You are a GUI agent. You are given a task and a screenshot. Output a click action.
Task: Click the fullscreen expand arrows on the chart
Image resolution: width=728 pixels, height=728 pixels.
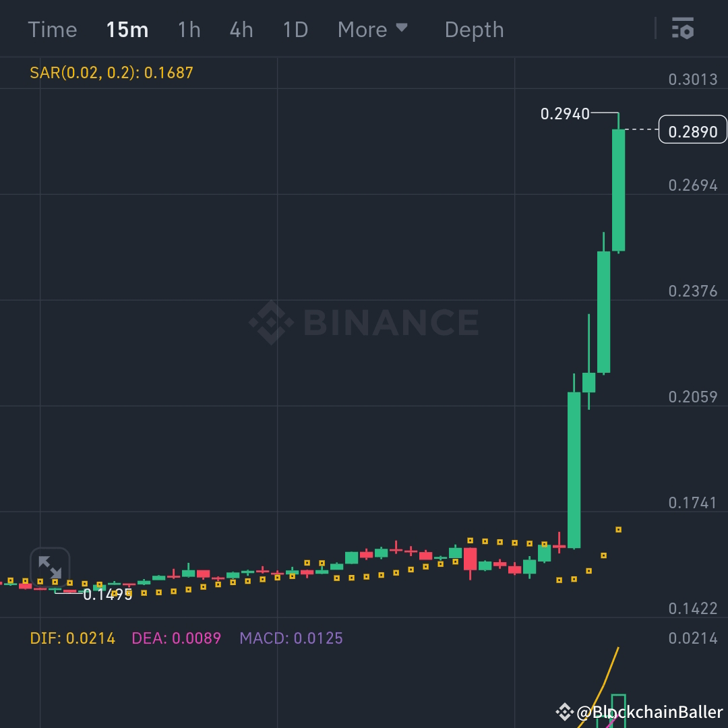[51, 566]
